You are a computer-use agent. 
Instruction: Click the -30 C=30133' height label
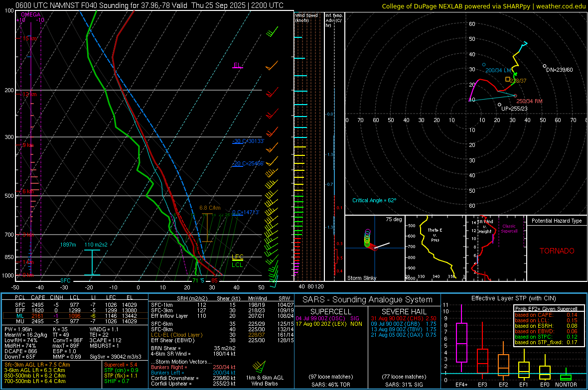[x=248, y=141]
